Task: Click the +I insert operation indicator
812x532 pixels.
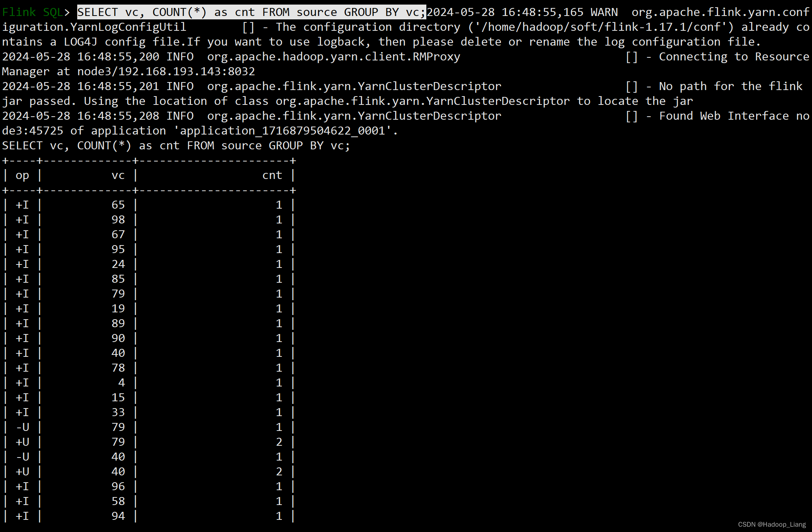Action: point(22,204)
